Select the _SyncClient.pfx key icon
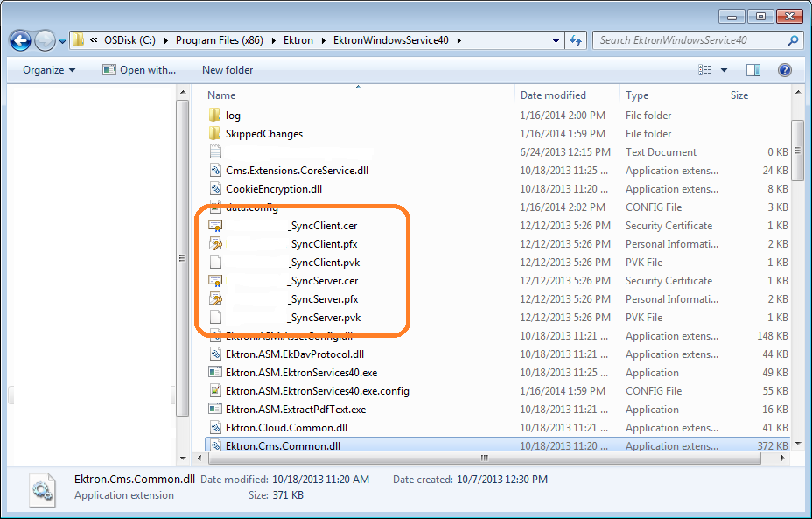This screenshot has width=812, height=519. click(215, 243)
